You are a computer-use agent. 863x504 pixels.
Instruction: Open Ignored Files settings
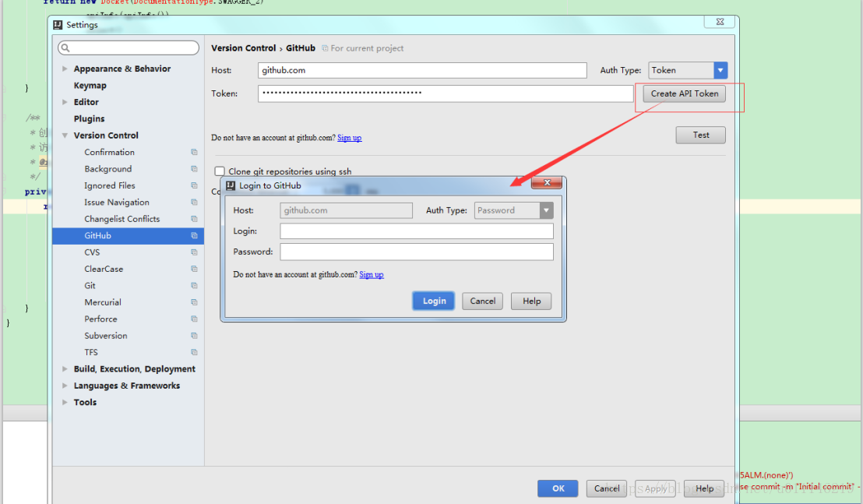110,185
